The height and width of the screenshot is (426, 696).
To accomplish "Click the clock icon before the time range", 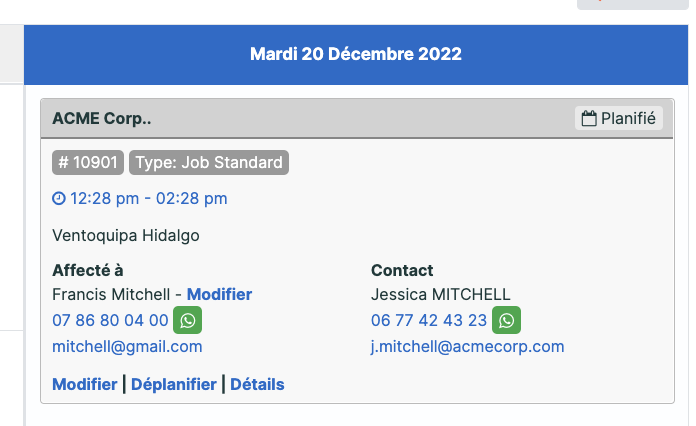I will coord(59,198).
